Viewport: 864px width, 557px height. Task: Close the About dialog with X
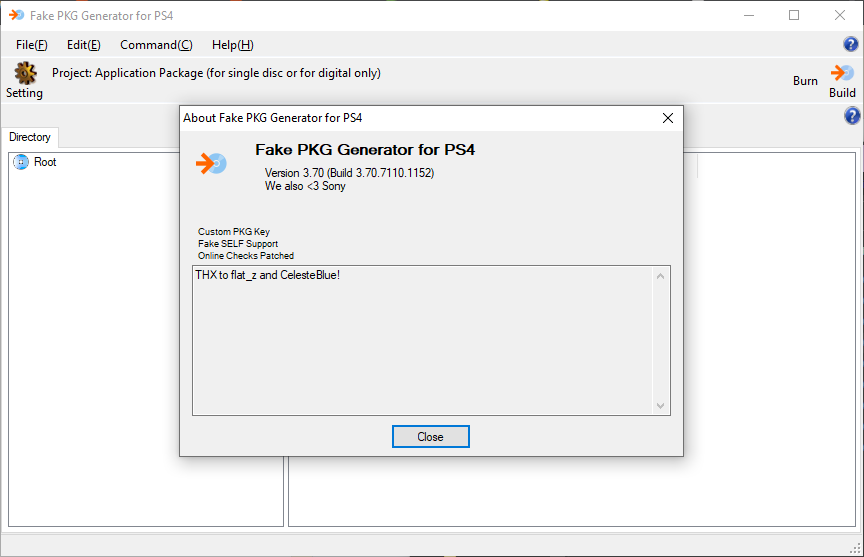tap(668, 118)
